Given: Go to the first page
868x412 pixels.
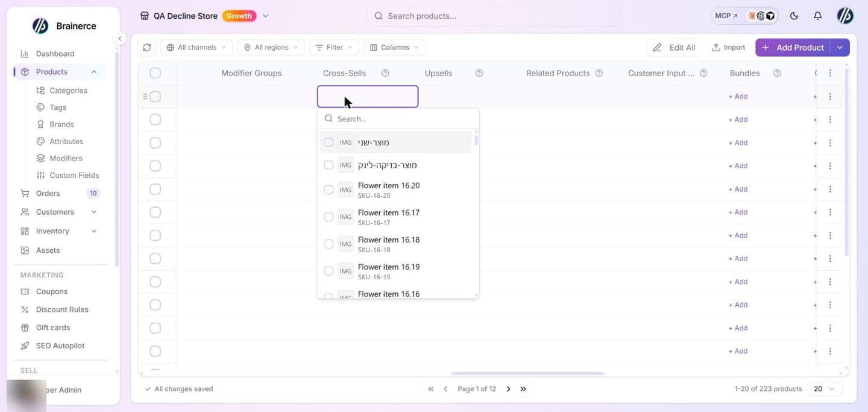Looking at the screenshot, I should click(430, 389).
